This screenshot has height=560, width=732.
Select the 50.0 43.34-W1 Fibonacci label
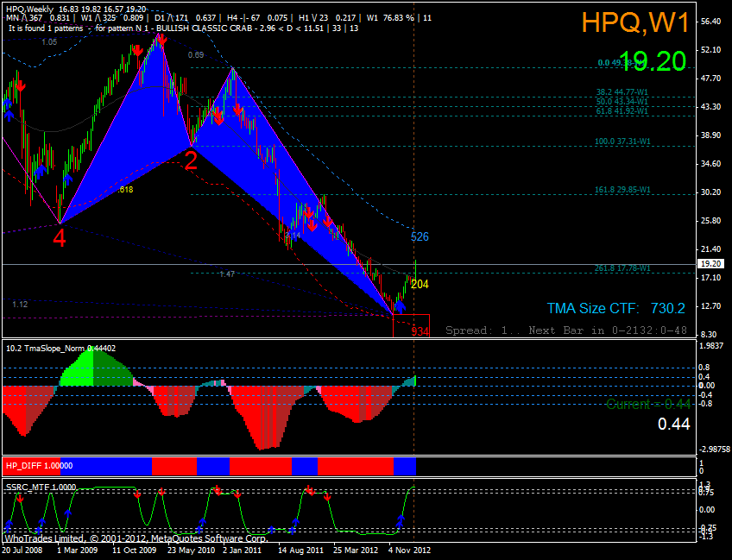622,101
